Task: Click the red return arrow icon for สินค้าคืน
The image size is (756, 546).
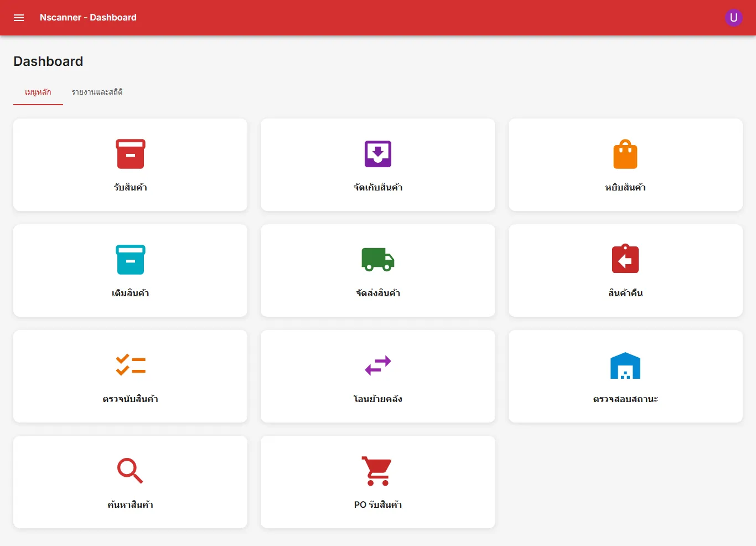Action: click(x=625, y=259)
